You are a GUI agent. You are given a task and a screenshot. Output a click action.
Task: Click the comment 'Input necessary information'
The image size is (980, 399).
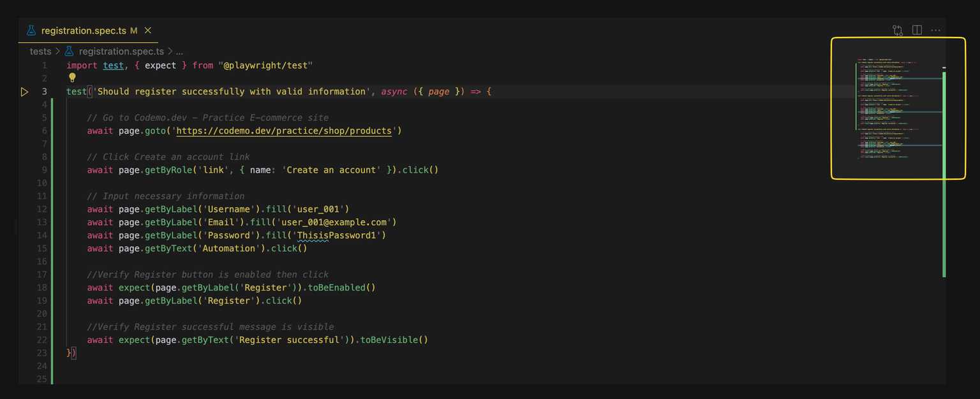[x=166, y=196]
